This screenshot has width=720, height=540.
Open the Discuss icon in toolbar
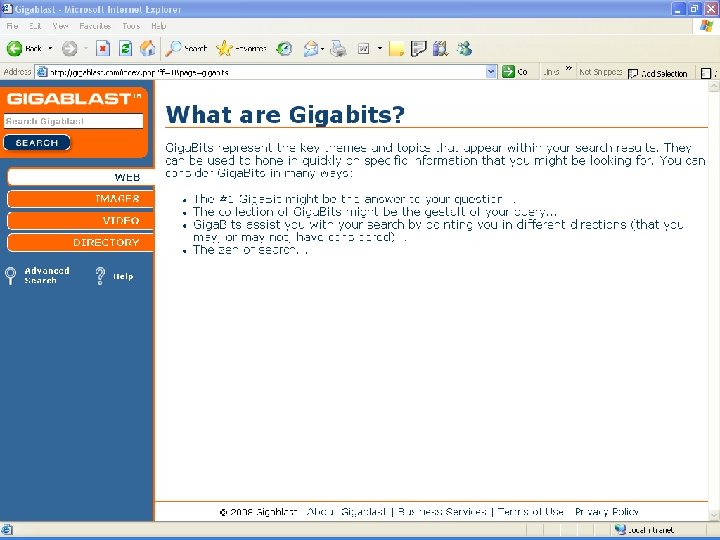[418, 48]
